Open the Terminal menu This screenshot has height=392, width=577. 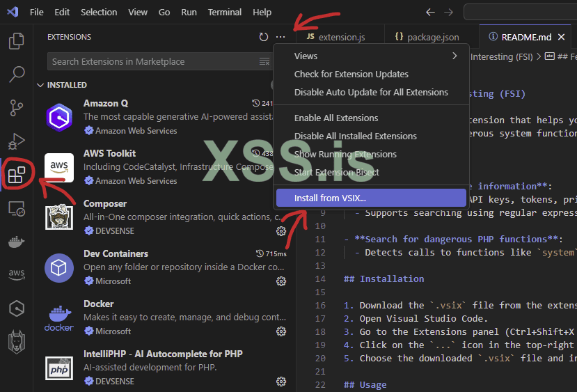click(225, 12)
